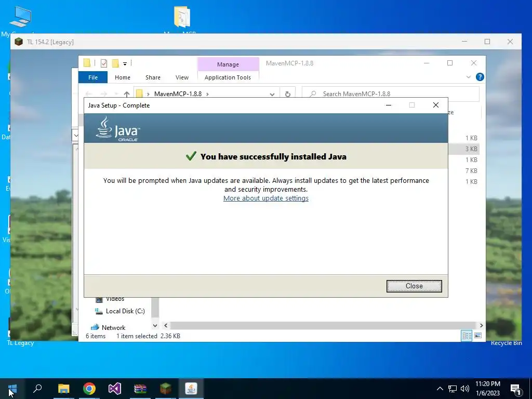532x399 pixels.
Task: Switch to the Home ribbon tab
Action: coord(123,77)
